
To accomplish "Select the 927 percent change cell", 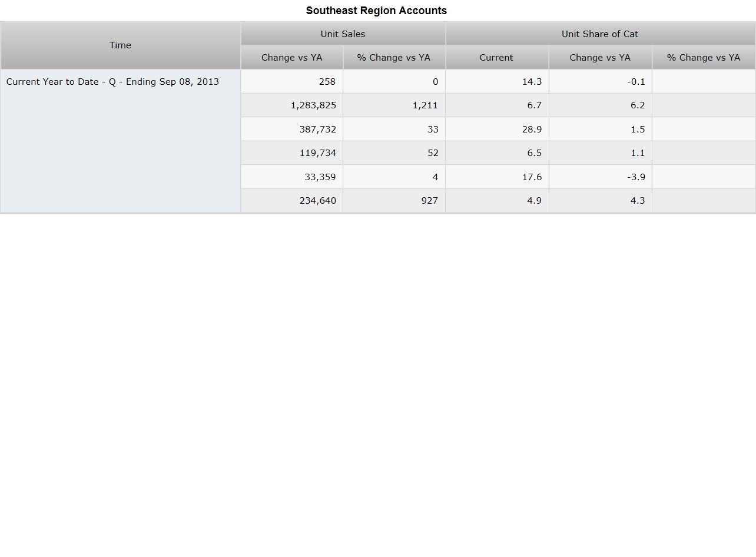I will (x=394, y=201).
